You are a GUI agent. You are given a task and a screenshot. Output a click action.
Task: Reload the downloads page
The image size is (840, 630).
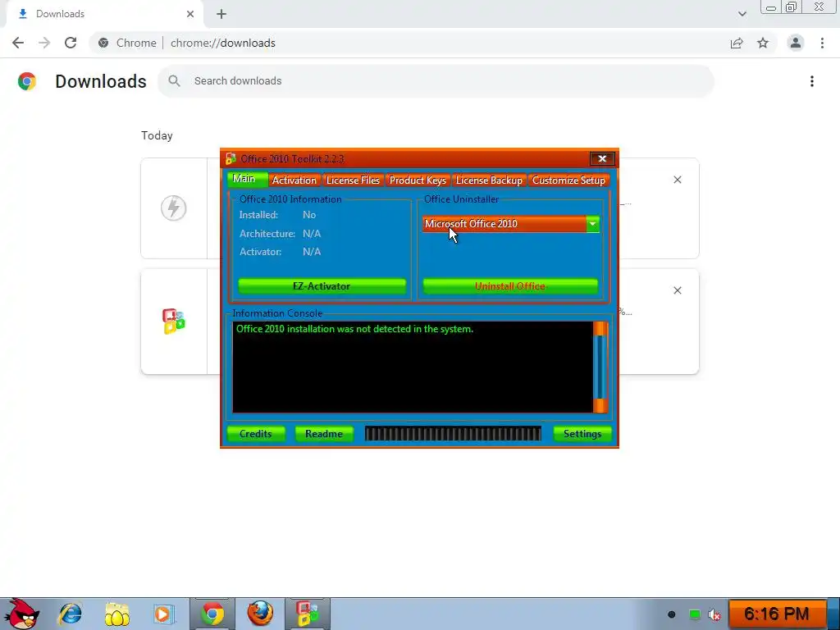[71, 43]
